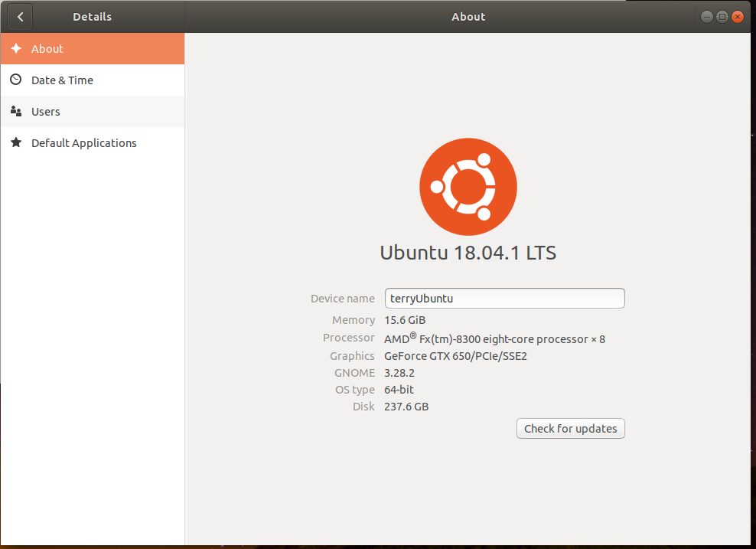Click the Ubuntu logo image
This screenshot has width=756, height=549.
[x=468, y=187]
